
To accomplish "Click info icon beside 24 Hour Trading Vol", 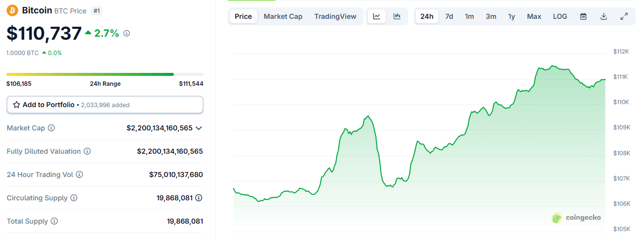I will pyautogui.click(x=79, y=175).
